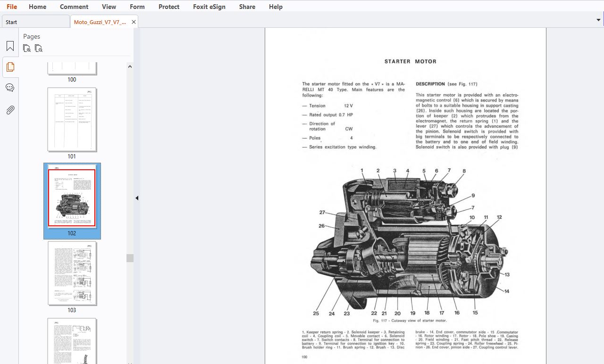Open the Comments panel icon
This screenshot has height=364, width=604.
[x=10, y=88]
